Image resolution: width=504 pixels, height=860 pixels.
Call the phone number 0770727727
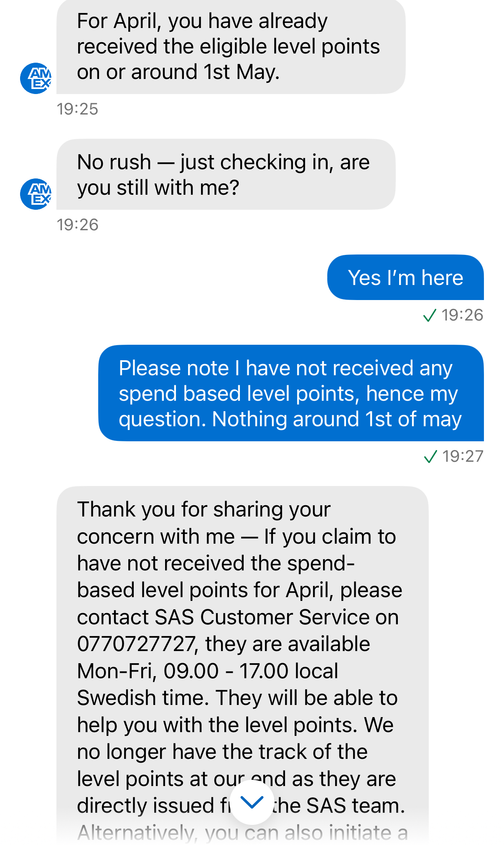coord(136,644)
